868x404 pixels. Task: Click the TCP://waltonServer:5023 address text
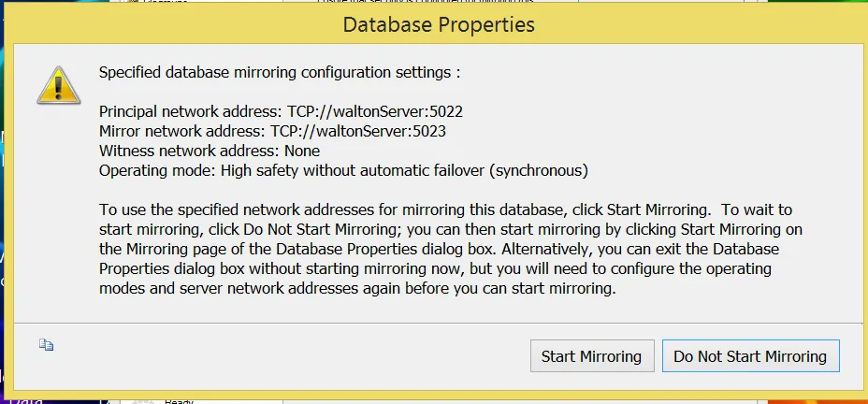[357, 131]
